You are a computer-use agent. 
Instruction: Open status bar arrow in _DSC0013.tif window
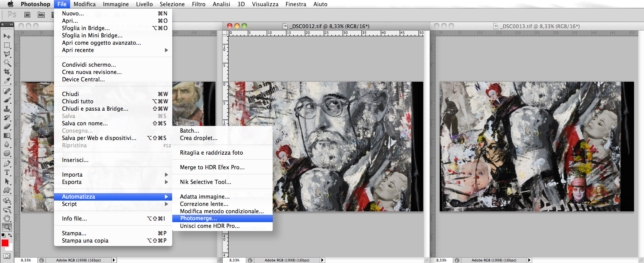pos(530,260)
